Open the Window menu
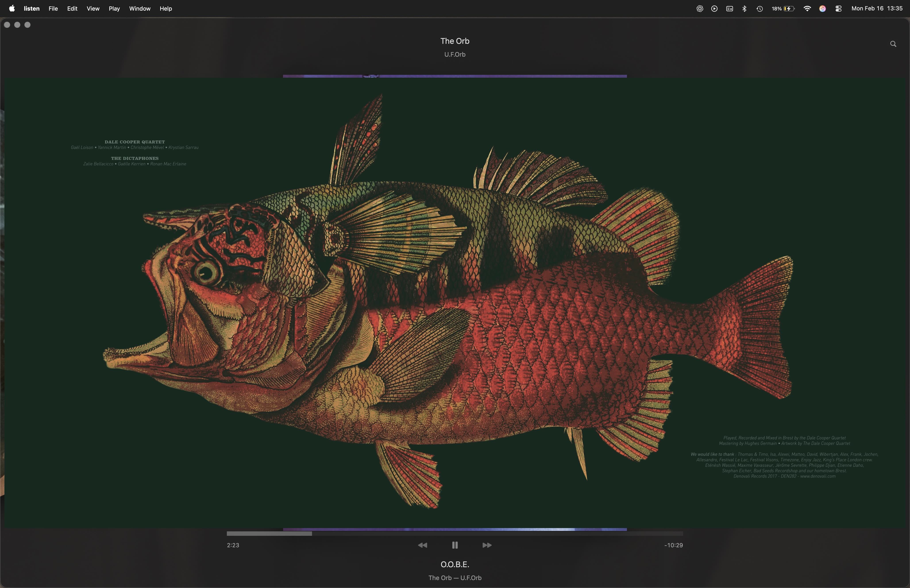 pos(139,8)
